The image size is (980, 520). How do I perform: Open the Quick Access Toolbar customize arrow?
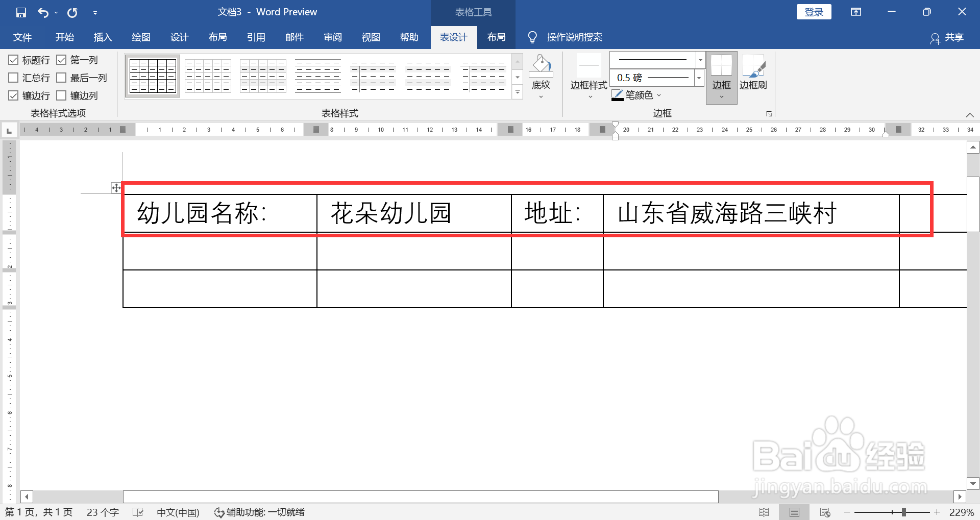point(95,13)
